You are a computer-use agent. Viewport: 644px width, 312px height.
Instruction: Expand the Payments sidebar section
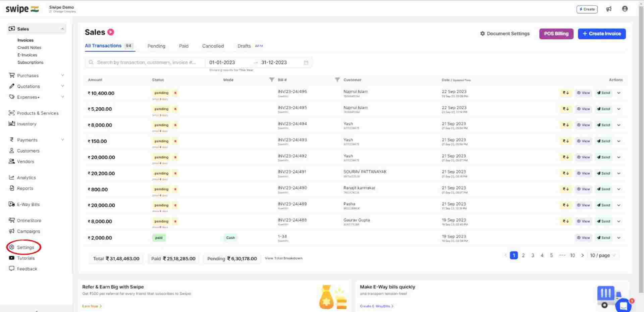click(x=62, y=140)
